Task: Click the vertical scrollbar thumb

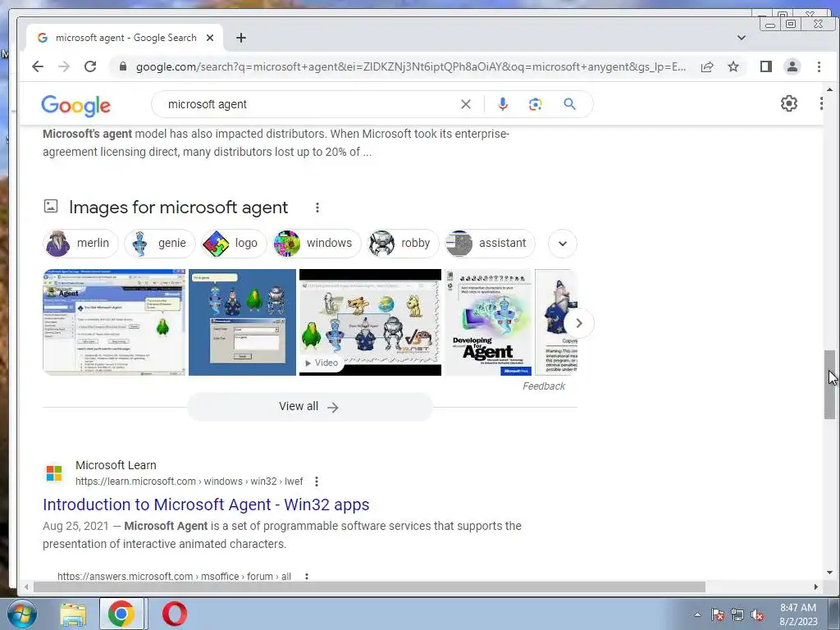Action: (830, 385)
